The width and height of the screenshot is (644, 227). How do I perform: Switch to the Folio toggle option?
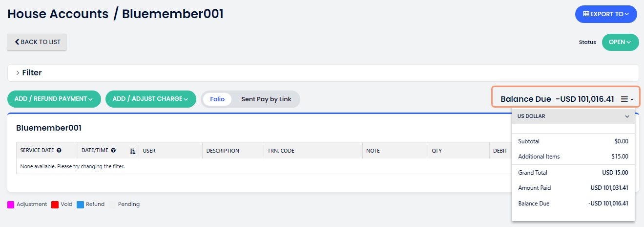click(x=217, y=99)
